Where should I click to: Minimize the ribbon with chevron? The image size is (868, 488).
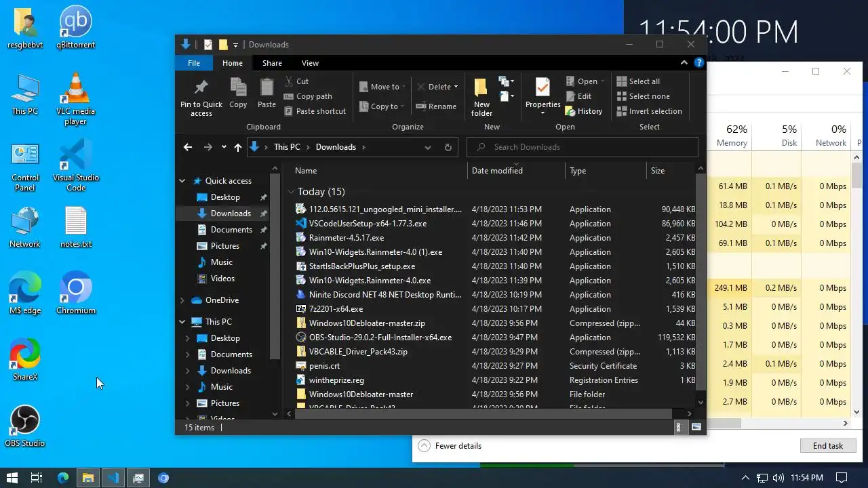684,63
